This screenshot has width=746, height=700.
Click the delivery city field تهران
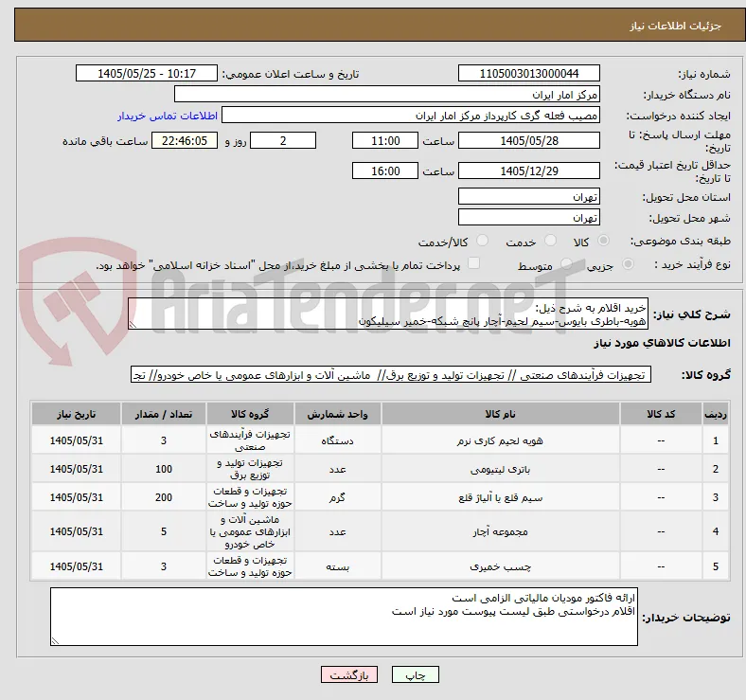(528, 217)
